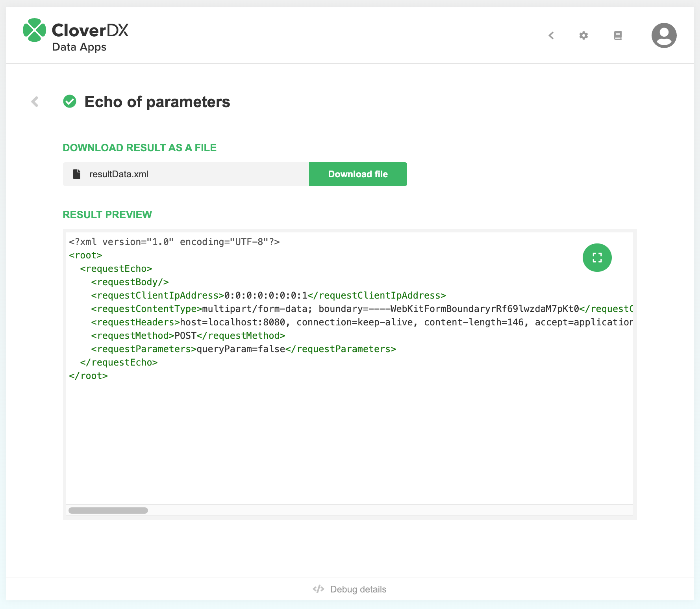Click the requestParameters queryParam=false line
This screenshot has width=700, height=609.
tap(243, 349)
